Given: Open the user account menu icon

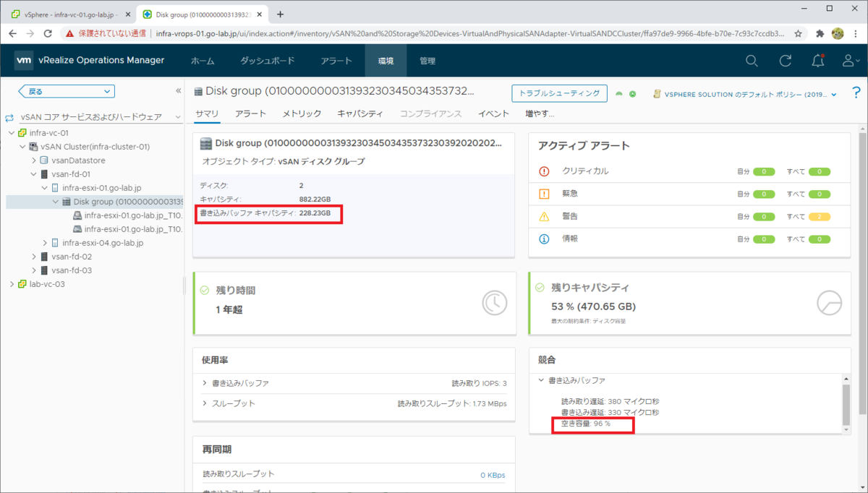Looking at the screenshot, I should click(851, 61).
